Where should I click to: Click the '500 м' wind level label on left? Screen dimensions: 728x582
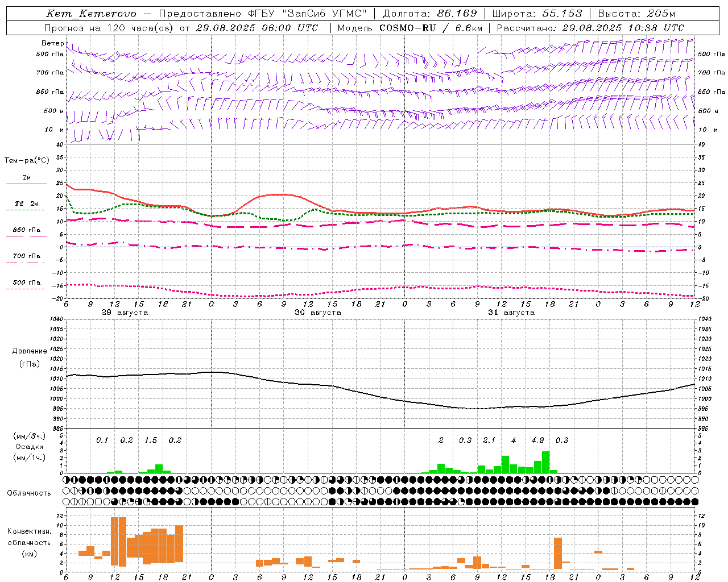pyautogui.click(x=54, y=111)
